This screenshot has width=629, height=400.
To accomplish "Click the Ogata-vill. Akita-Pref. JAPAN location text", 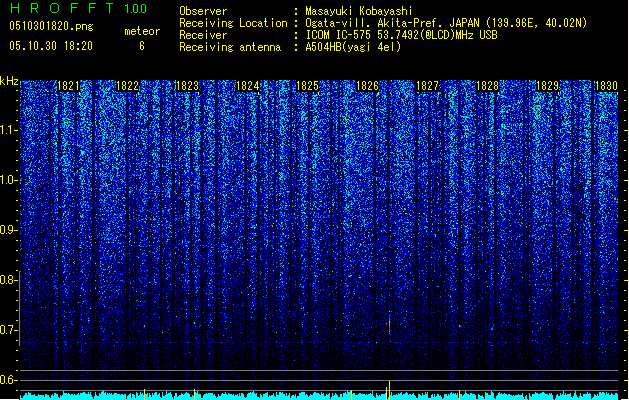I will point(446,23).
